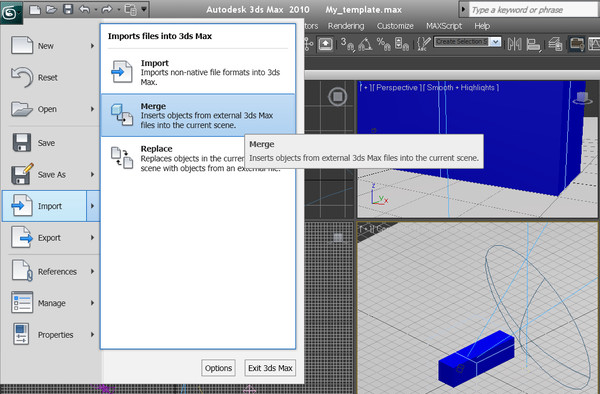Toggle the Percent Snap icon
The image size is (600, 394).
point(383,44)
